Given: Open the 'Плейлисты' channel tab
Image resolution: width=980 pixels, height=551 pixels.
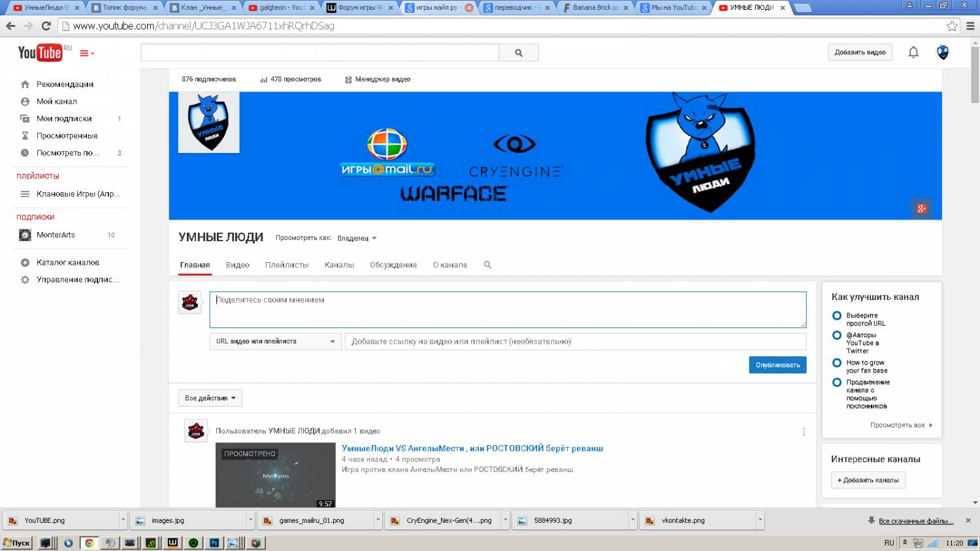Looking at the screenshot, I should pyautogui.click(x=287, y=265).
